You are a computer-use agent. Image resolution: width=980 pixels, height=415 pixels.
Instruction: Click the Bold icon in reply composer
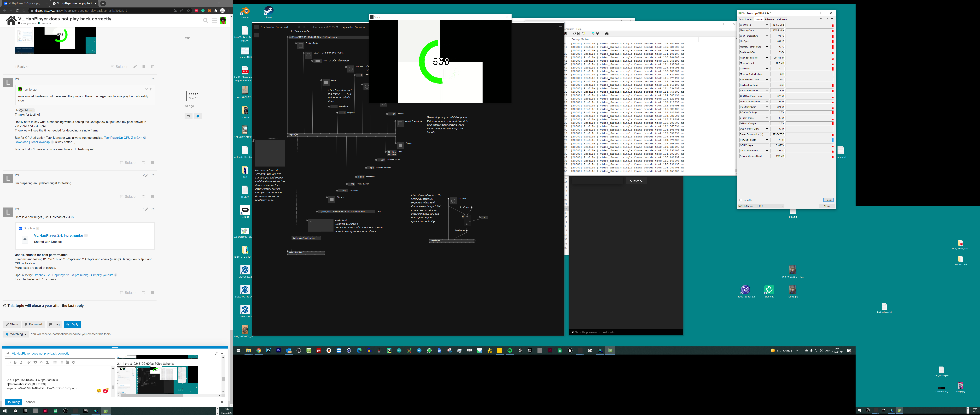coord(15,362)
